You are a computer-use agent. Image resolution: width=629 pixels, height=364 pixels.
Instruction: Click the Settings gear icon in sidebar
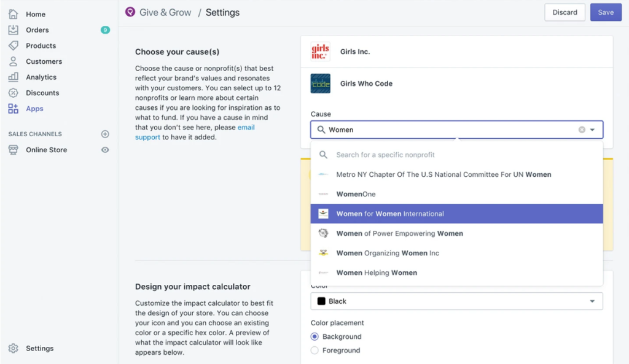14,349
